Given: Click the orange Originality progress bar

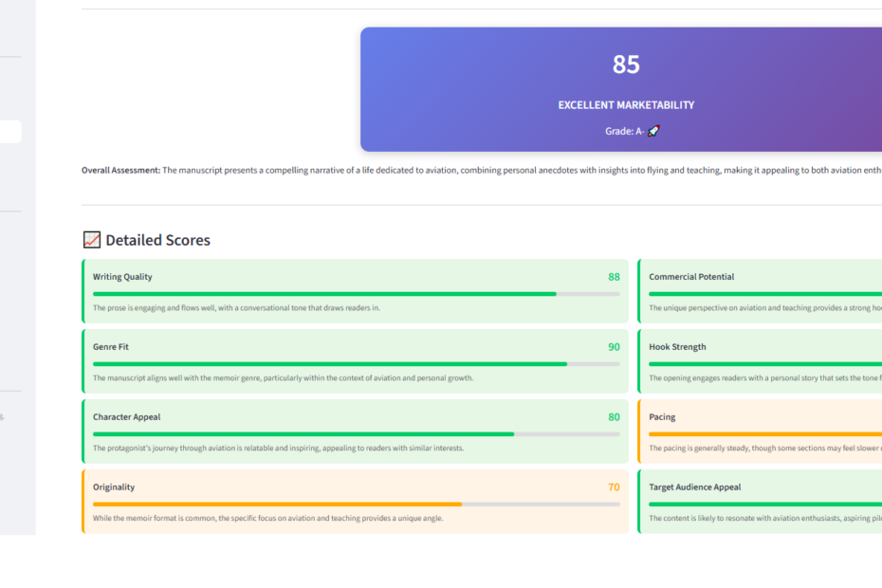Looking at the screenshot, I should 356,505.
